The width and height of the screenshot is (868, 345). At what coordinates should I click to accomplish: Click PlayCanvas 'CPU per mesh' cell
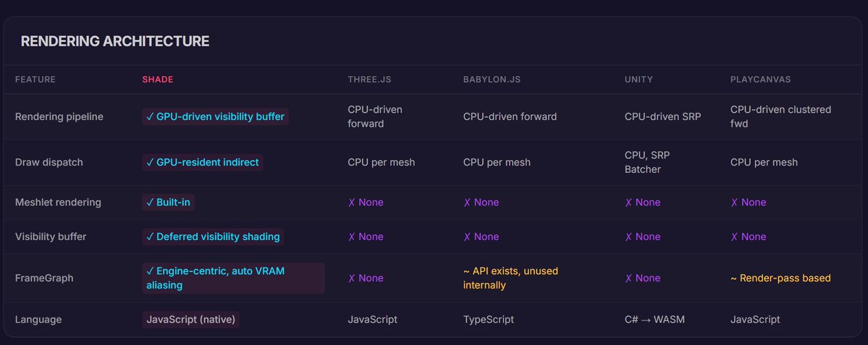tap(764, 163)
